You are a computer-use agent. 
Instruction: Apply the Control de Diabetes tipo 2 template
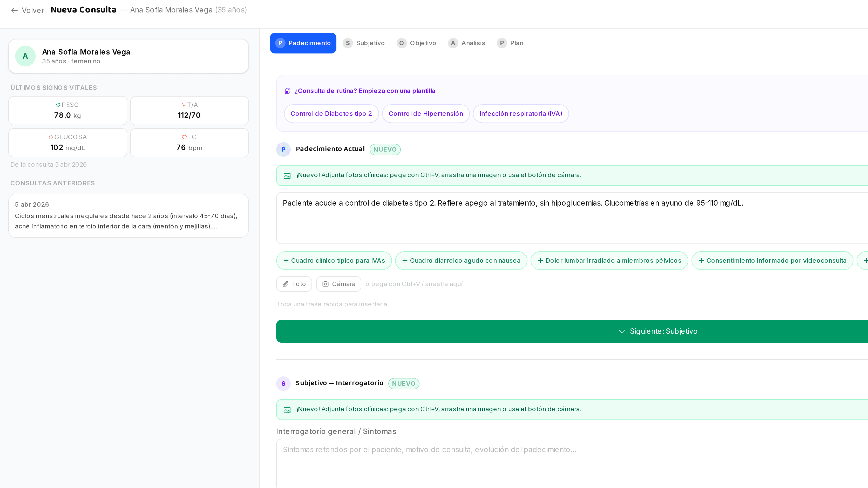331,114
